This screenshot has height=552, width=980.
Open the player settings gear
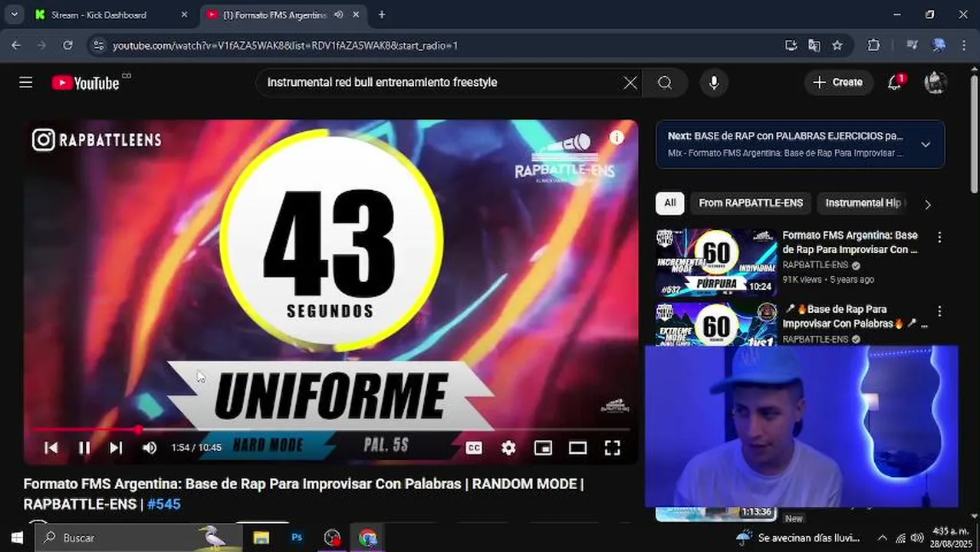pyautogui.click(x=508, y=448)
